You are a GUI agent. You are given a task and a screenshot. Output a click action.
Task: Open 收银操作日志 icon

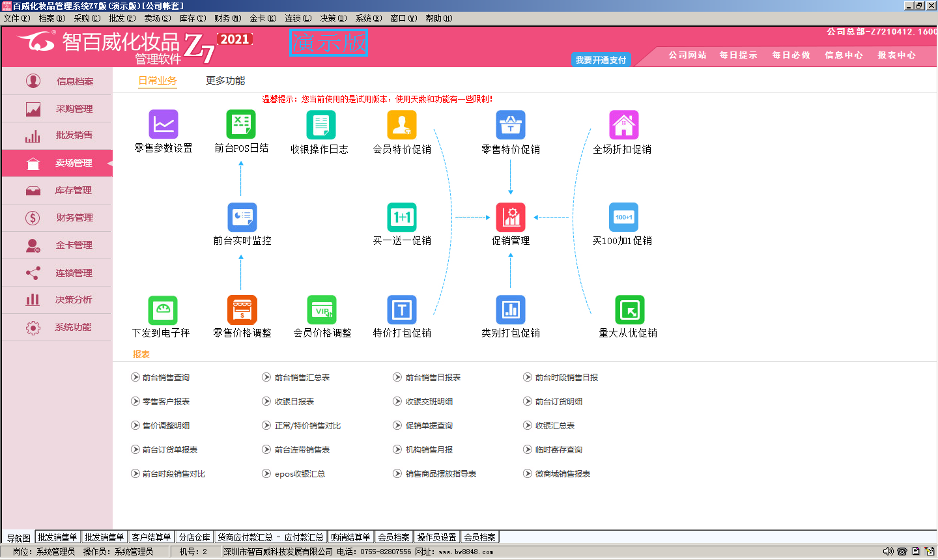coord(320,124)
